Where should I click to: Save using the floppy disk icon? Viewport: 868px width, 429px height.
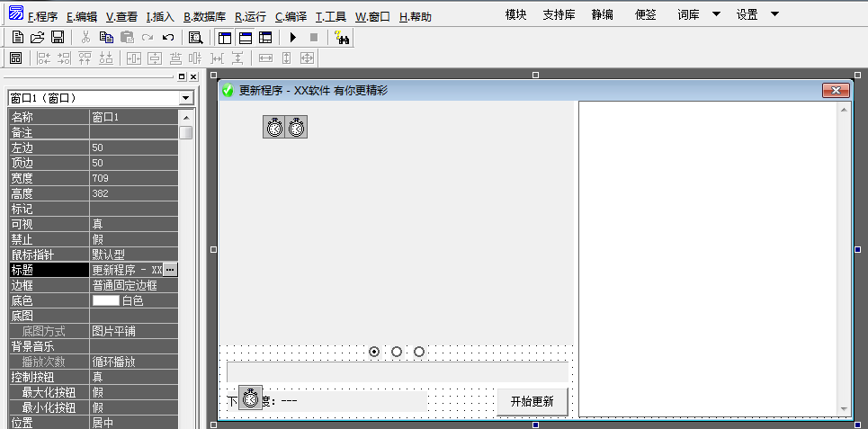tap(57, 38)
